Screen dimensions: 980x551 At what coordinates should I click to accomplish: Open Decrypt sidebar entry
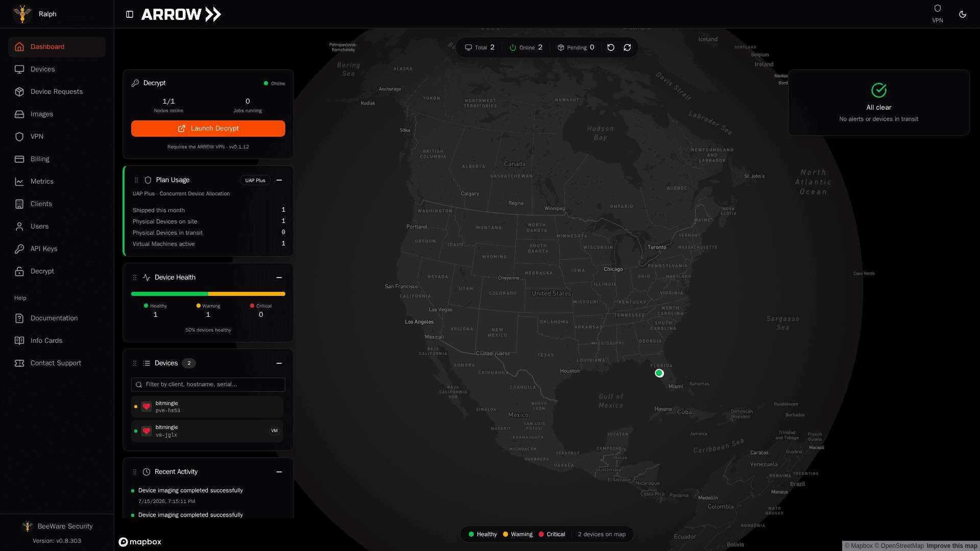pyautogui.click(x=57, y=271)
